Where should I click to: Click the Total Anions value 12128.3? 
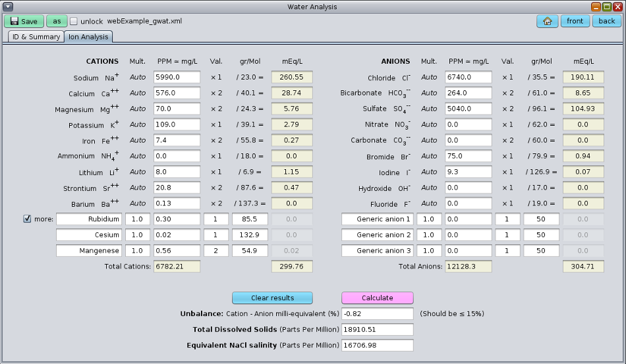[x=469, y=267]
